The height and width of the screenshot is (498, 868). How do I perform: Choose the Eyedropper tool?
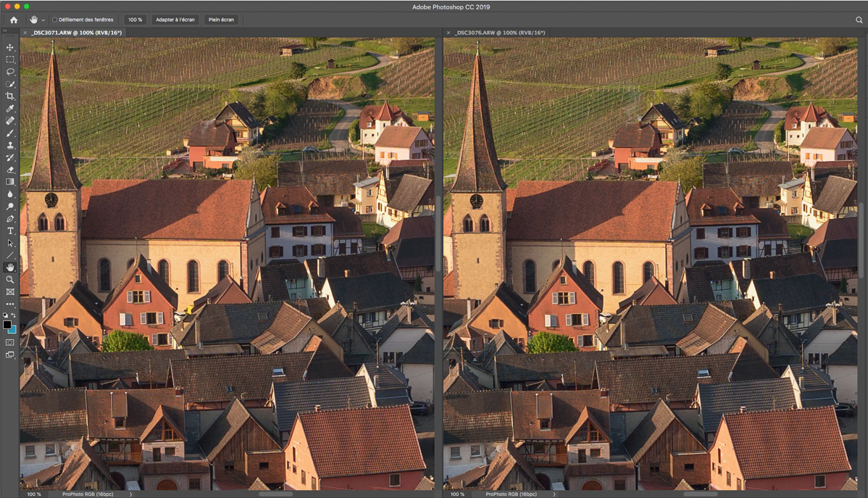[10, 108]
